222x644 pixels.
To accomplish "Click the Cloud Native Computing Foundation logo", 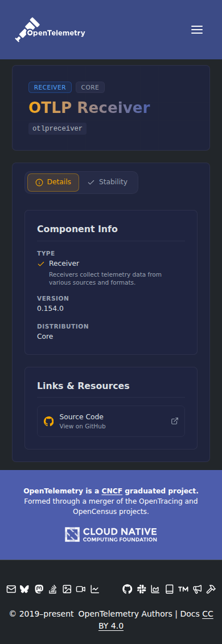I will pos(111,534).
